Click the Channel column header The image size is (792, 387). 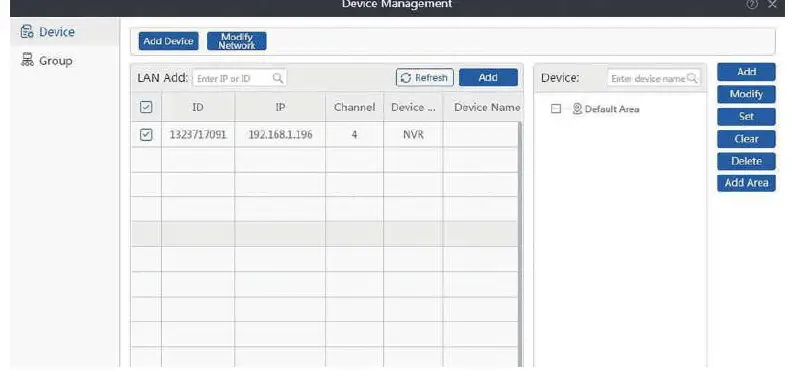(355, 107)
